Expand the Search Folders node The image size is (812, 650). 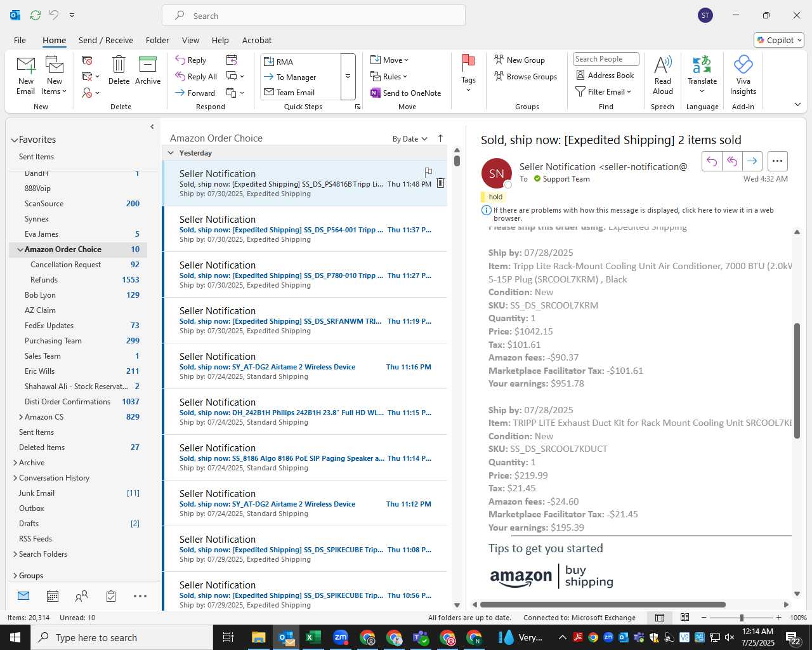[15, 554]
